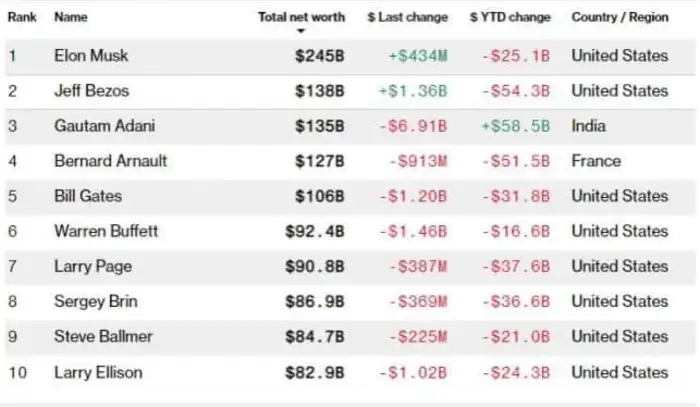The width and height of the screenshot is (700, 407).
Task: Sort by the Rank column header
Action: (x=22, y=17)
